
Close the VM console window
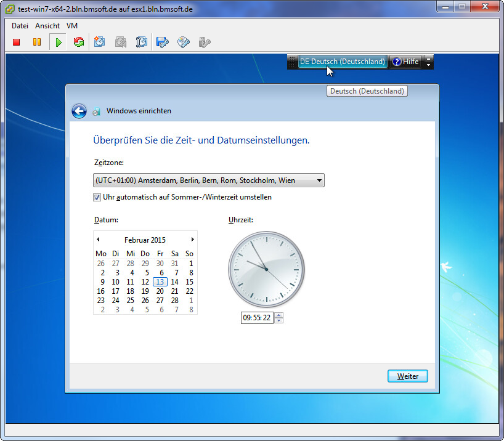pos(486,6)
